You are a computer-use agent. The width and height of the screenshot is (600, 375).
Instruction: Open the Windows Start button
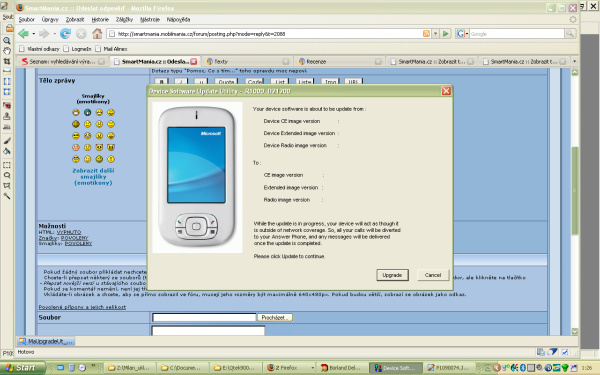point(22,368)
